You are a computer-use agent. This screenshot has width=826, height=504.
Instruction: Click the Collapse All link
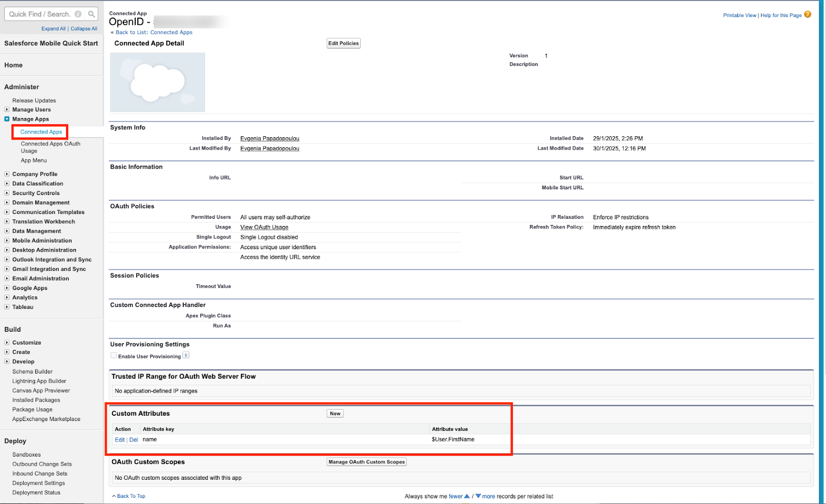pos(84,29)
